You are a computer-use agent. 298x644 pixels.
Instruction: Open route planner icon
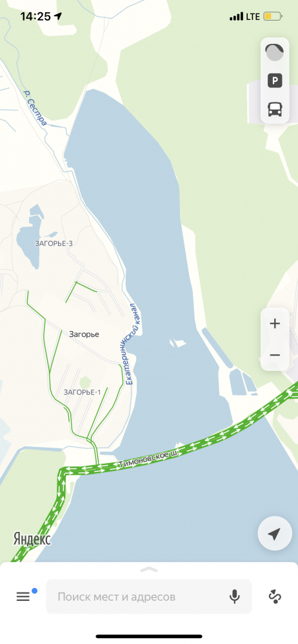pyautogui.click(x=275, y=596)
